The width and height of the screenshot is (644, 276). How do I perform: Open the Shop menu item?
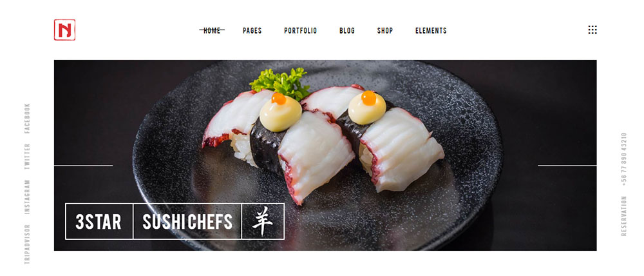[385, 30]
